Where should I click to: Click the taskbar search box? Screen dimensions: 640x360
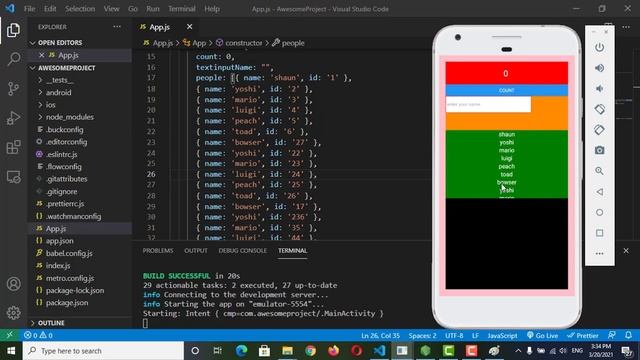tap(103, 351)
